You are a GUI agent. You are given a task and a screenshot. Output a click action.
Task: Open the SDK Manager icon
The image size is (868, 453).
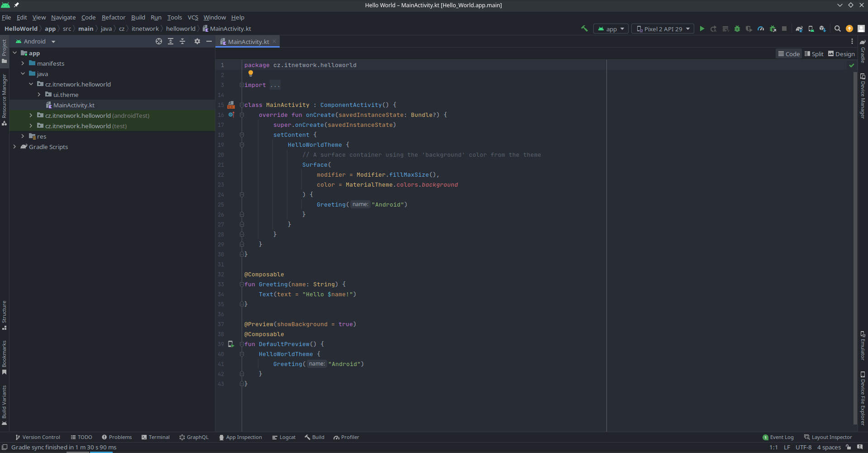(822, 29)
